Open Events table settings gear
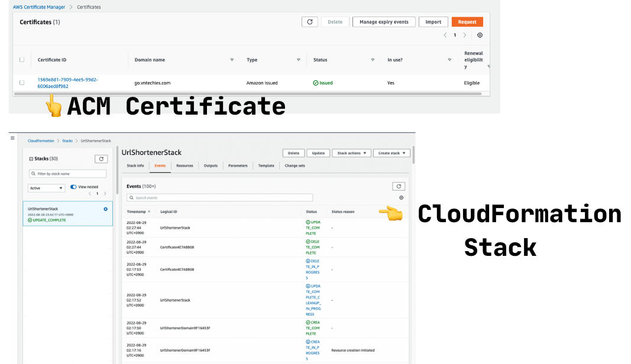The width and height of the screenshot is (631, 364). pos(401,198)
